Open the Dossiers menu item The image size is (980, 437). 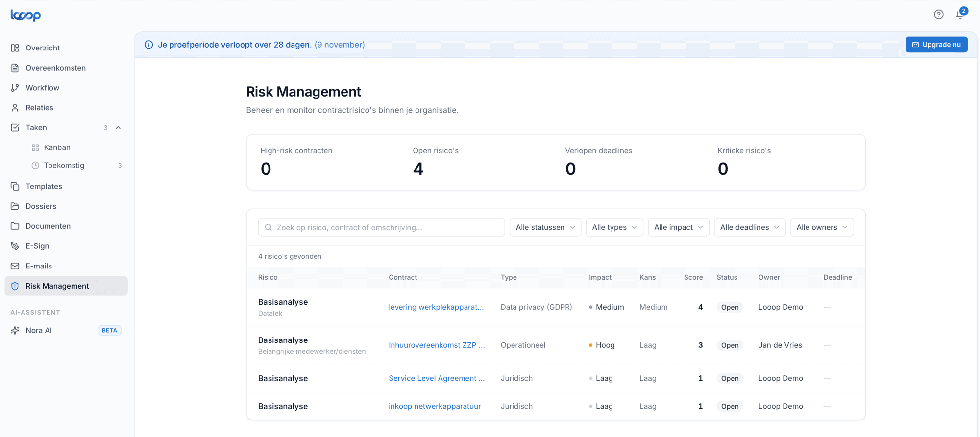coord(66,206)
